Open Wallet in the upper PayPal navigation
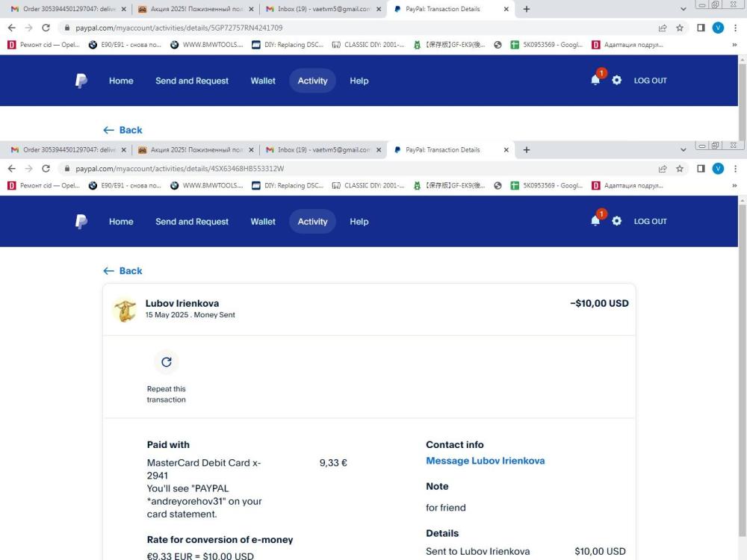This screenshot has width=747, height=560. pyautogui.click(x=263, y=81)
